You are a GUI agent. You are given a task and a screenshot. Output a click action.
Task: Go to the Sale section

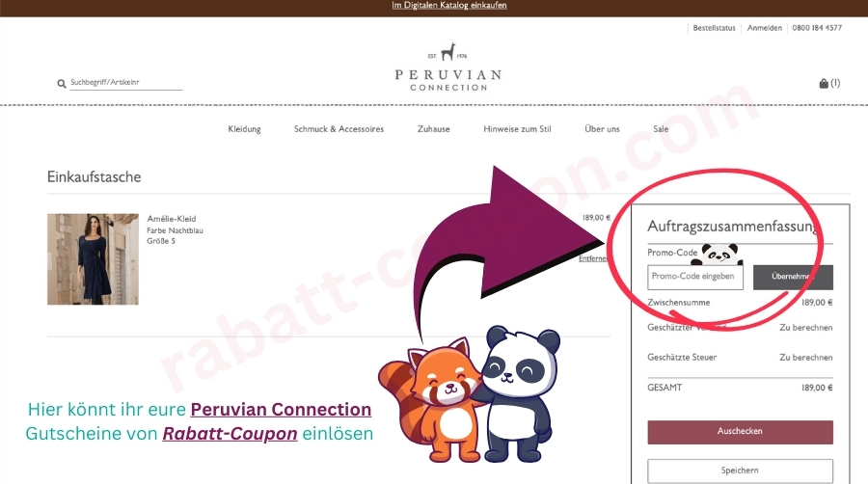tap(661, 129)
